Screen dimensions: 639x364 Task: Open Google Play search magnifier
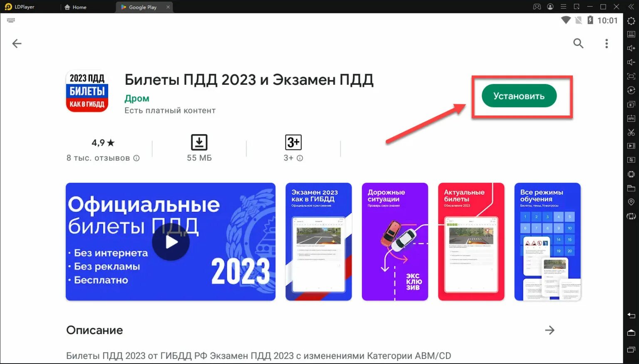pyautogui.click(x=578, y=43)
